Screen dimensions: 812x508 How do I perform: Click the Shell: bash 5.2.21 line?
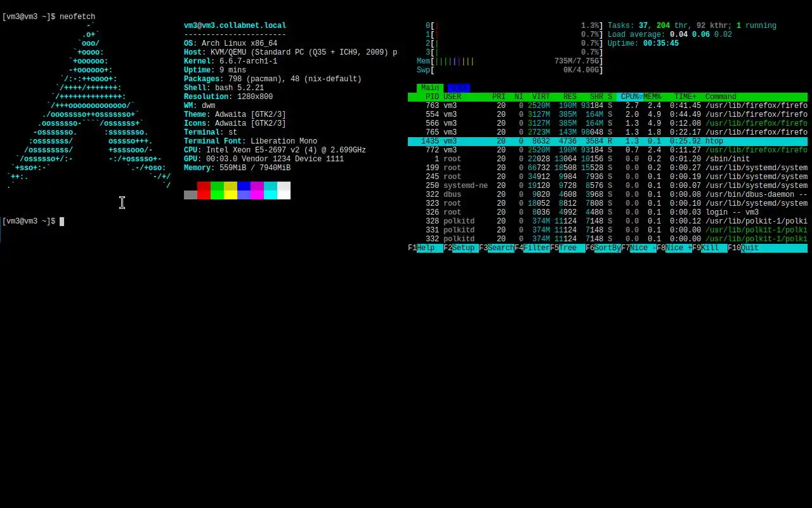(x=224, y=88)
